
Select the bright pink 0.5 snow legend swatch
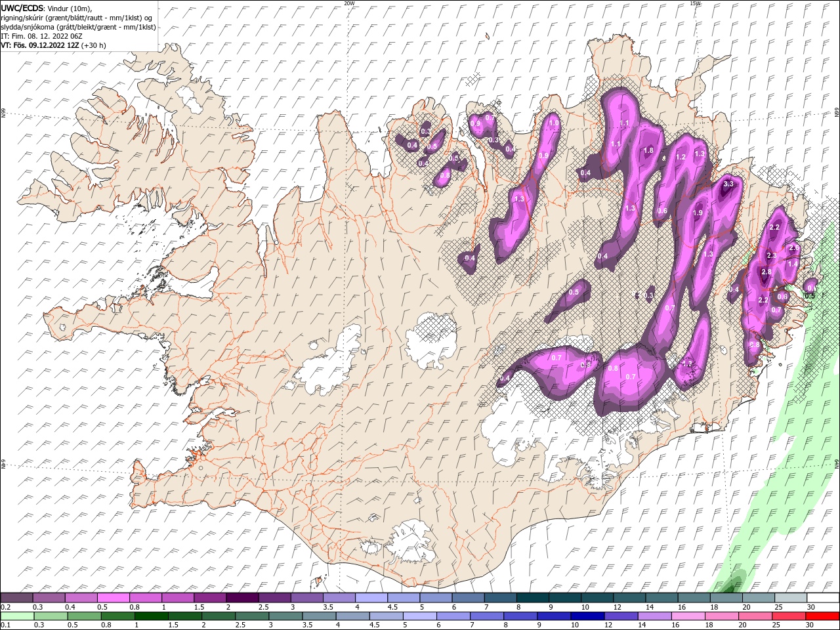coord(114,598)
